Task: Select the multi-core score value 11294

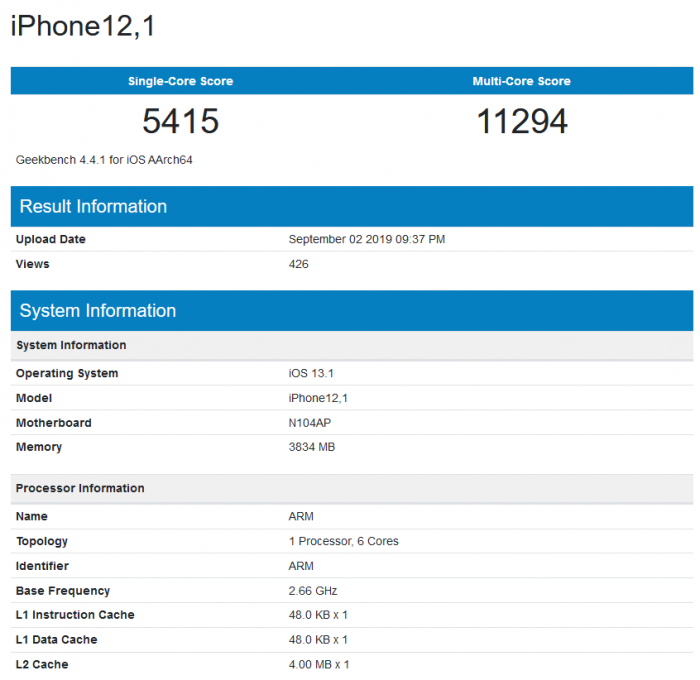Action: (522, 121)
